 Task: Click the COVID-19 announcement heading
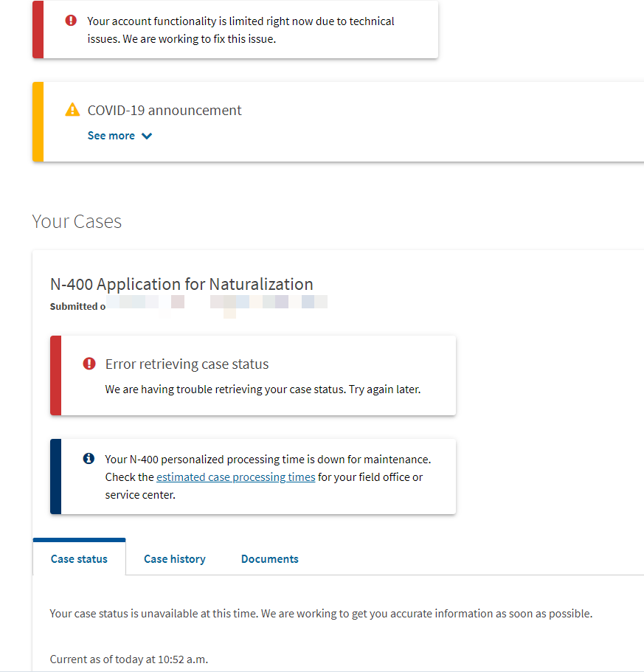click(x=165, y=110)
